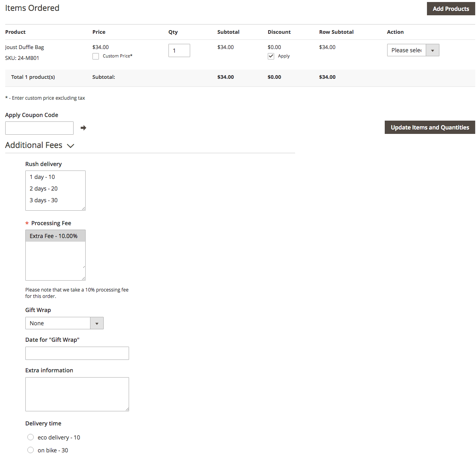Select 1 day - 10 rush delivery
The width and height of the screenshot is (476, 458).
[55, 177]
